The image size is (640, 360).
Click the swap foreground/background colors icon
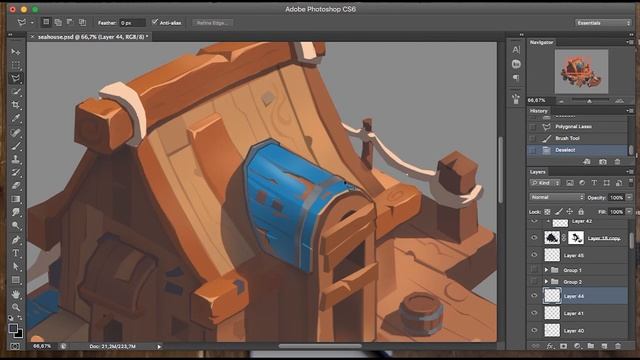pos(20,318)
